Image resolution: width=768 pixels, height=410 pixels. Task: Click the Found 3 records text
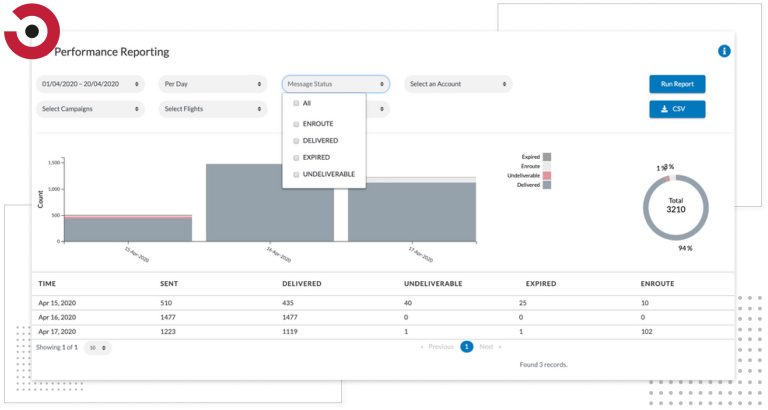[x=543, y=364]
